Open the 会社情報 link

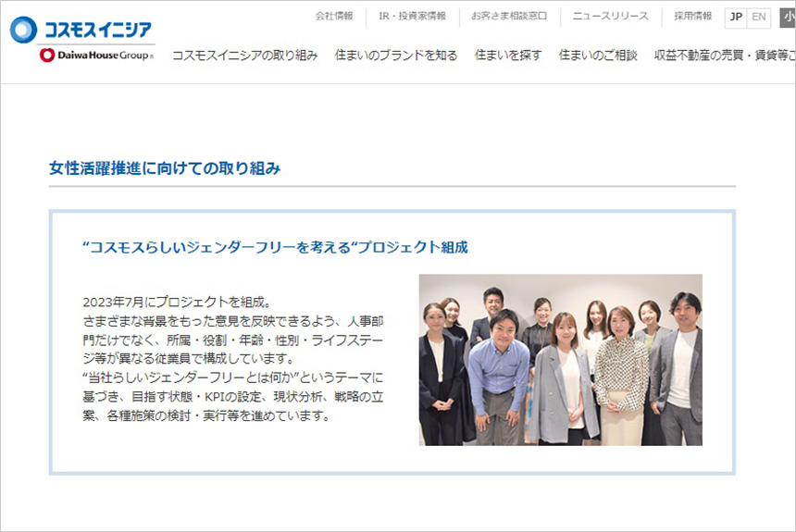(334, 17)
